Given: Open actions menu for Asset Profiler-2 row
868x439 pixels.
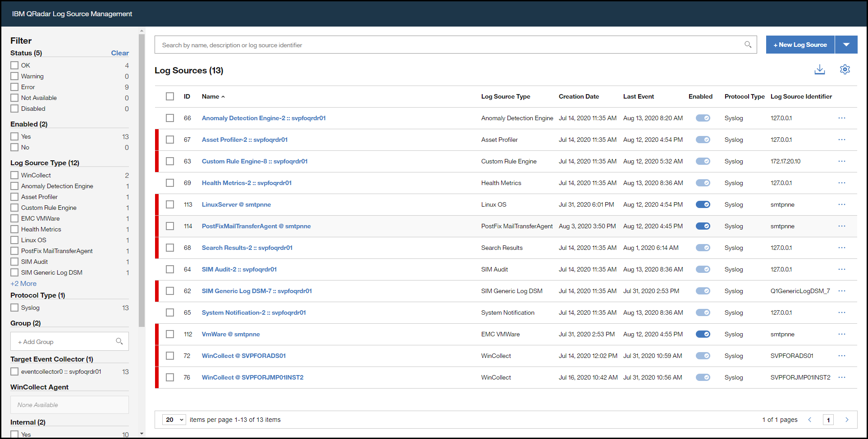Looking at the screenshot, I should pos(842,140).
